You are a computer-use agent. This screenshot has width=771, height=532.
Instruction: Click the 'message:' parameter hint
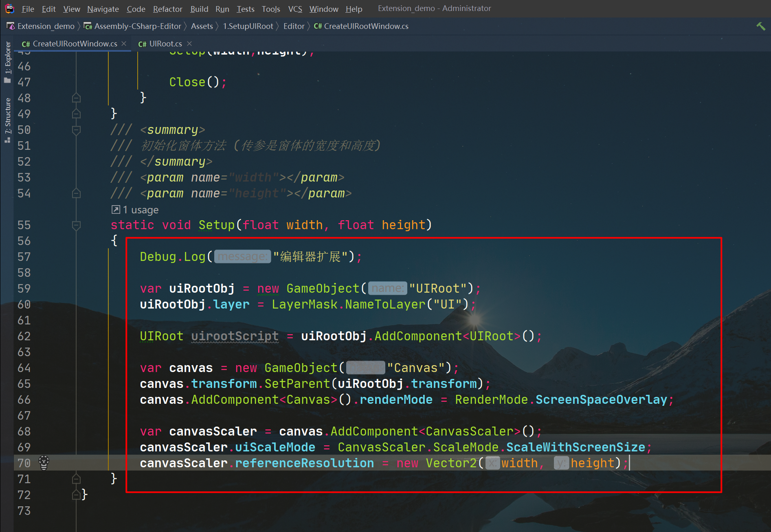242,256
